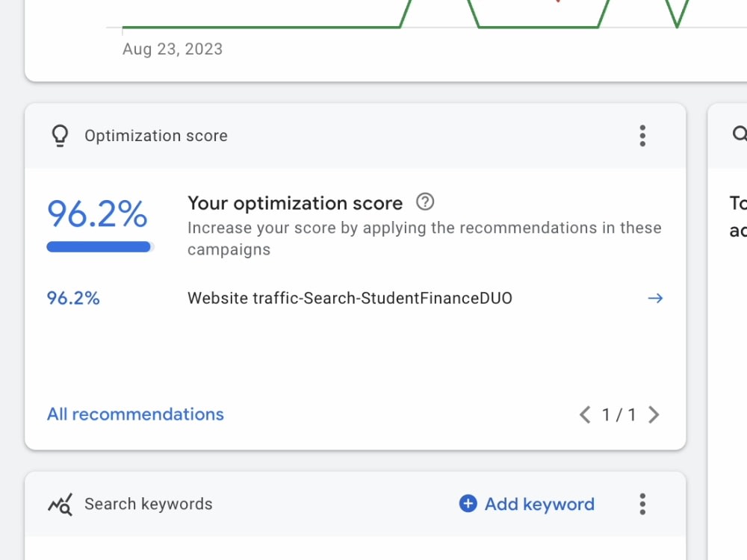The width and height of the screenshot is (747, 560).
Task: Click the help question mark icon
Action: [x=425, y=202]
